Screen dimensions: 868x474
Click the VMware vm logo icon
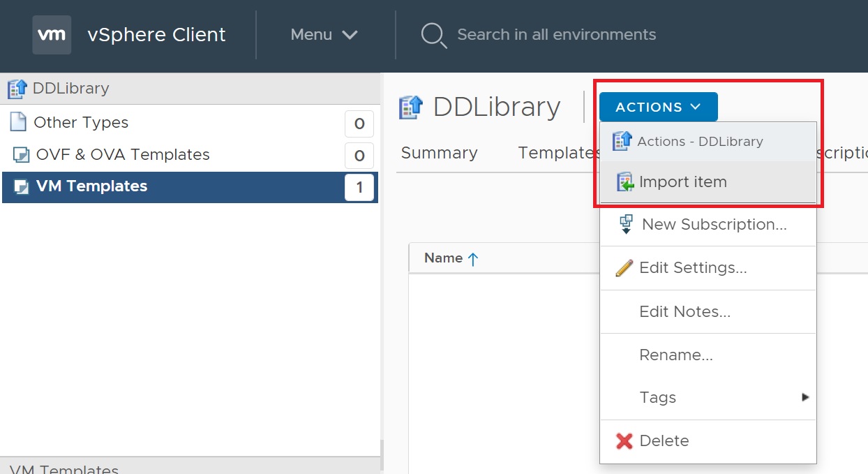point(52,35)
